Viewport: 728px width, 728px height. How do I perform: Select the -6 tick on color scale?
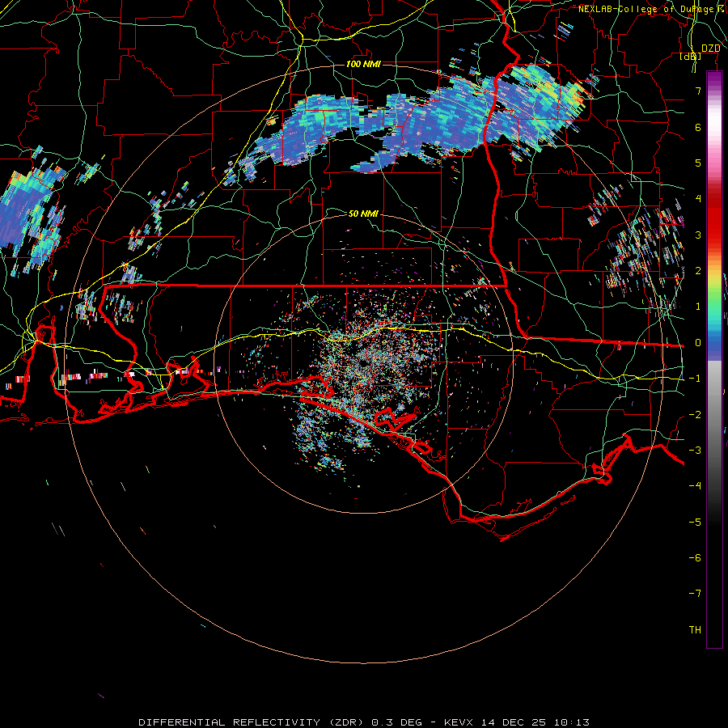[695, 558]
